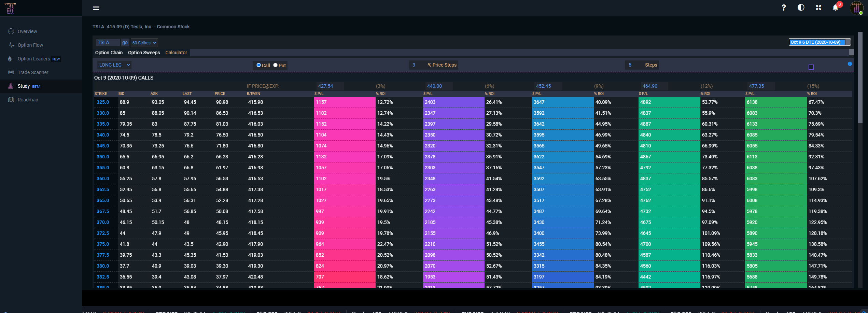Open the LONG LEG strategy dropdown
The height and width of the screenshot is (313, 868).
pyautogui.click(x=114, y=65)
